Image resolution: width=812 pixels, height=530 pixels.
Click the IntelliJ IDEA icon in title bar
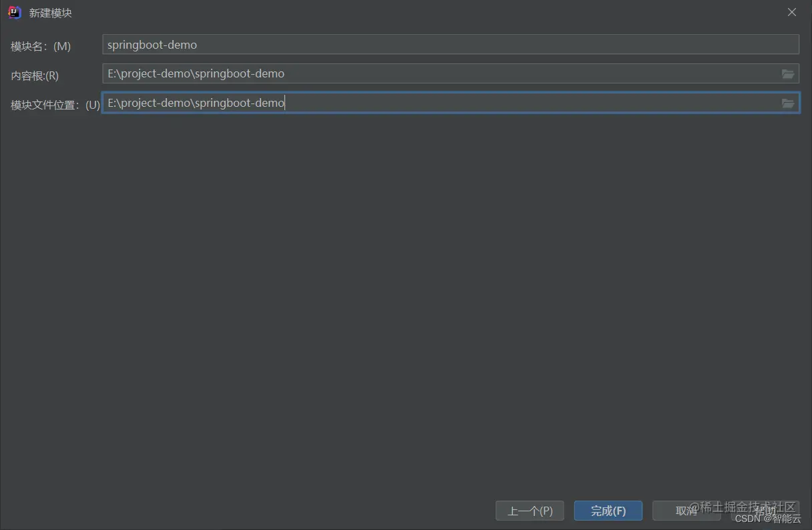14,13
